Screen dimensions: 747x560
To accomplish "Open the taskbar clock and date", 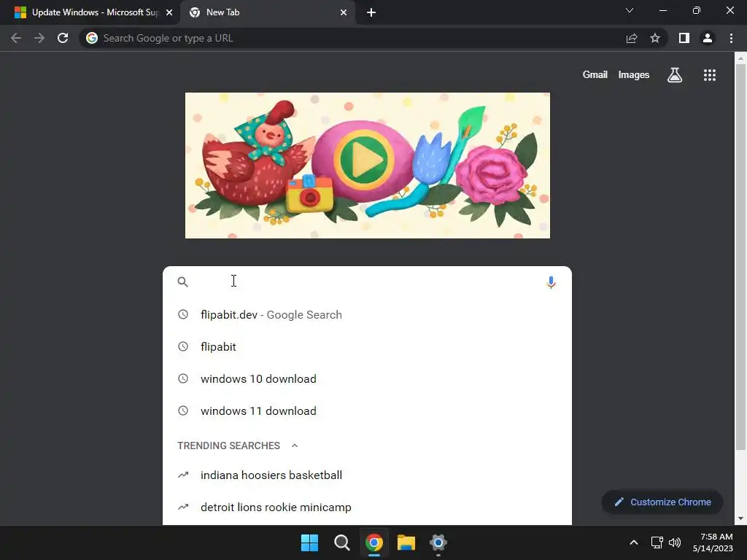I will point(713,542).
